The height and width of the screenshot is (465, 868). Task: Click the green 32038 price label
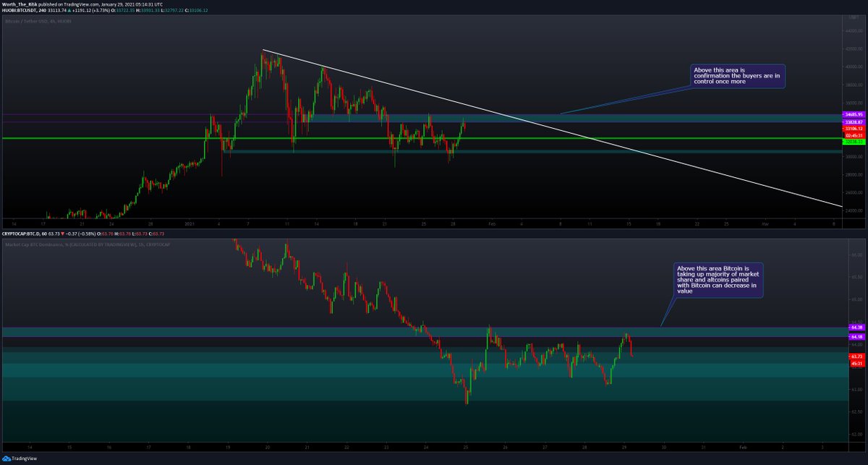854,142
